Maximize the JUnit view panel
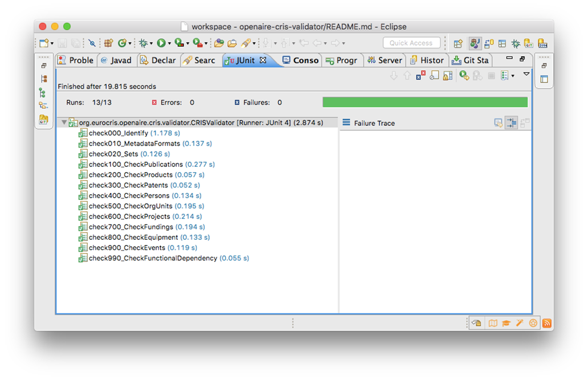Viewport: 588px width, 380px height. tap(522, 59)
